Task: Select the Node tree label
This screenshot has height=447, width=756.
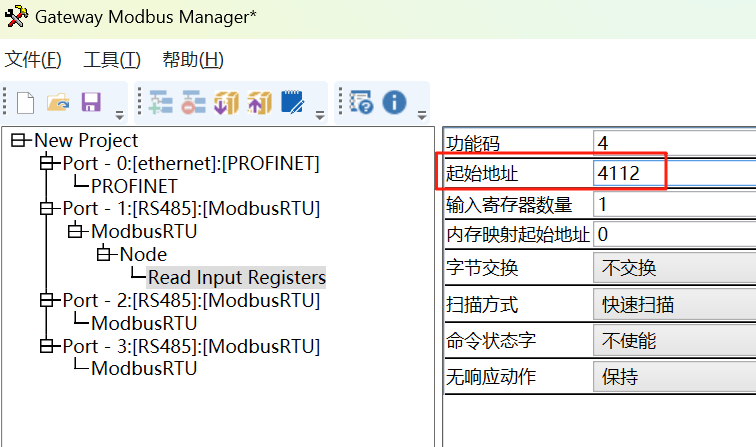Action: click(x=143, y=254)
